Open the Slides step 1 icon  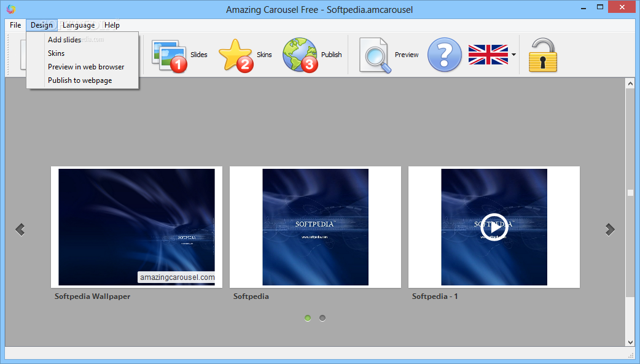(x=170, y=56)
